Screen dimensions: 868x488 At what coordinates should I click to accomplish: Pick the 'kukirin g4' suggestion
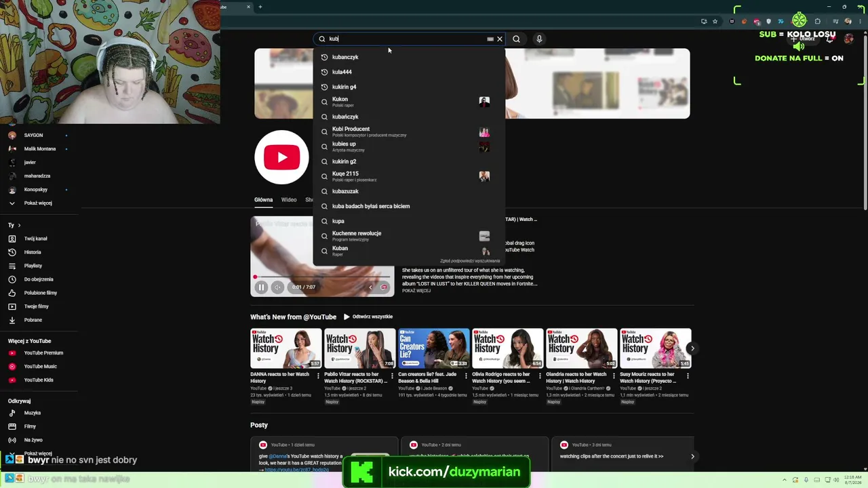(409, 87)
